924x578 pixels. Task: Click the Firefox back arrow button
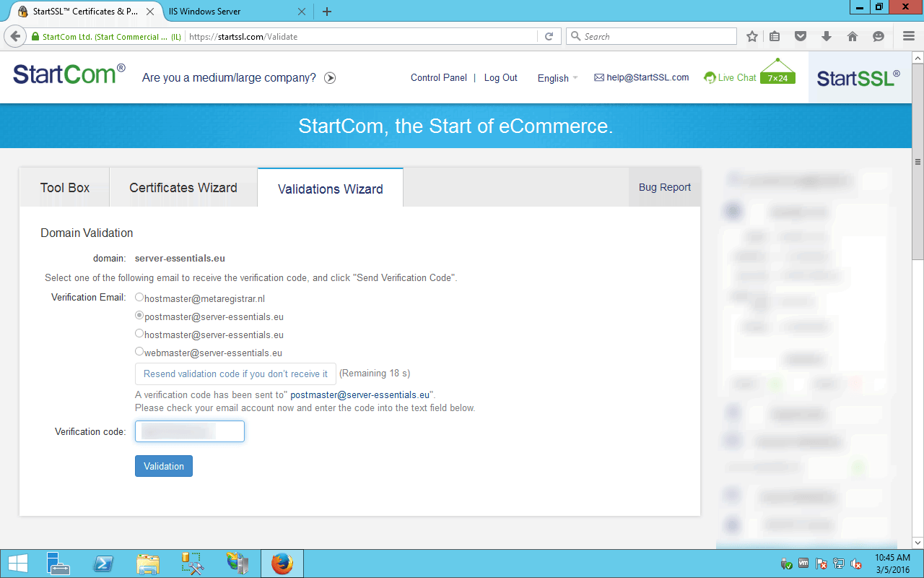pos(15,36)
